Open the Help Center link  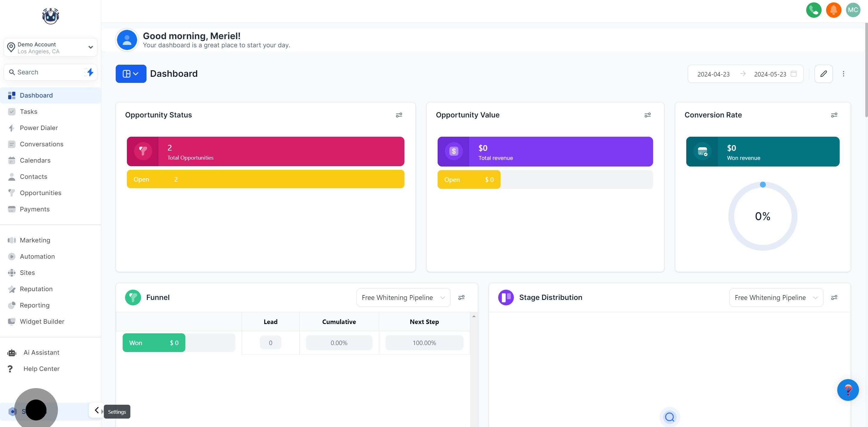(41, 369)
